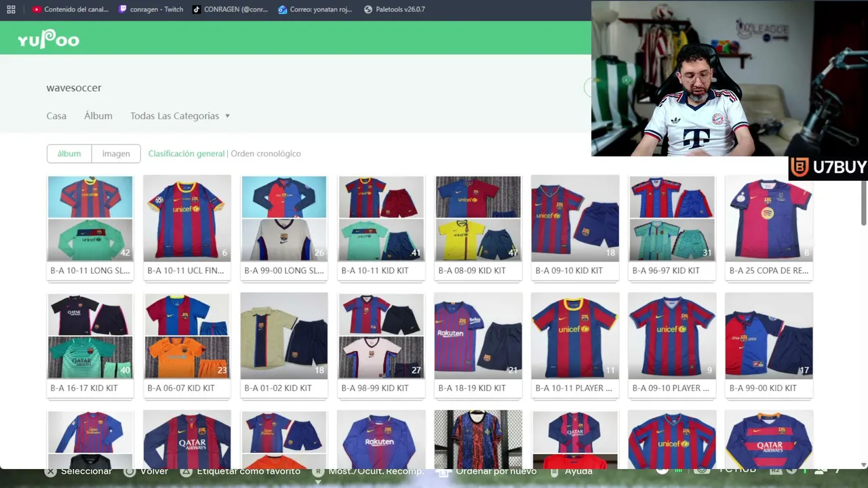868x488 pixels.
Task: Open the YouTube 'Contenido del canal' bookmark
Action: 70,9
